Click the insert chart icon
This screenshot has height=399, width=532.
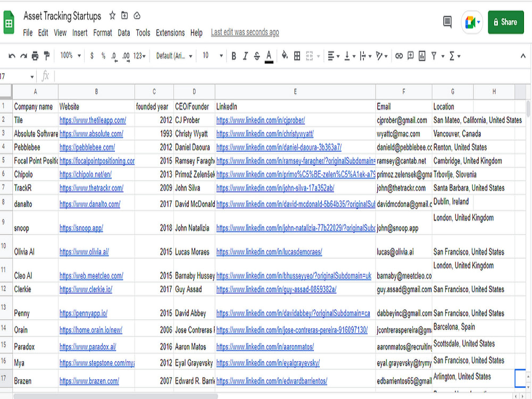[422, 56]
